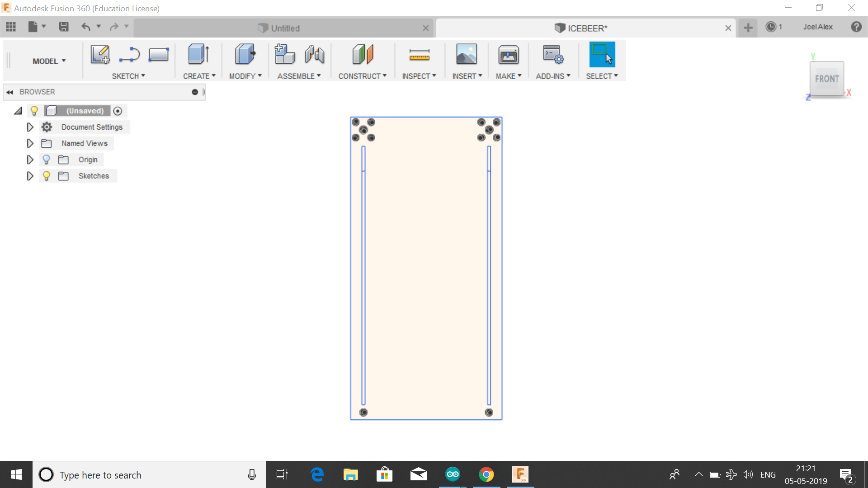Click the FRONT face of ViewCube

coord(826,79)
